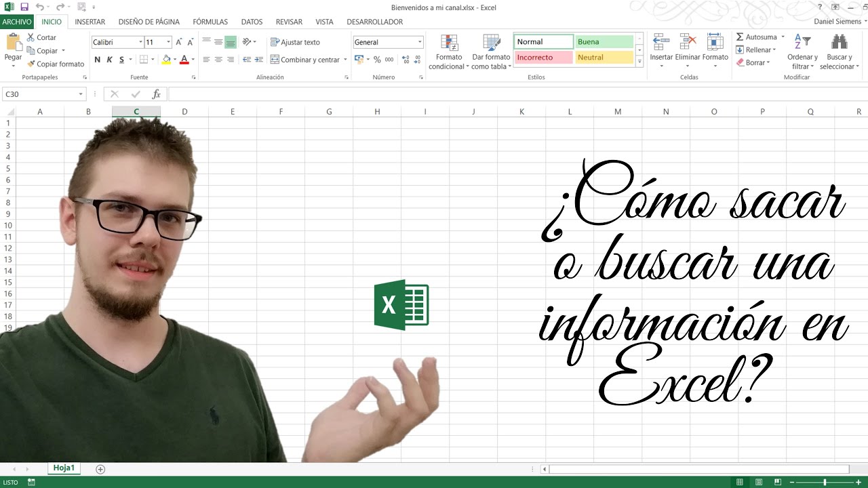Image resolution: width=868 pixels, height=488 pixels.
Task: Open Ordenar y filtrar
Action: coord(802,52)
